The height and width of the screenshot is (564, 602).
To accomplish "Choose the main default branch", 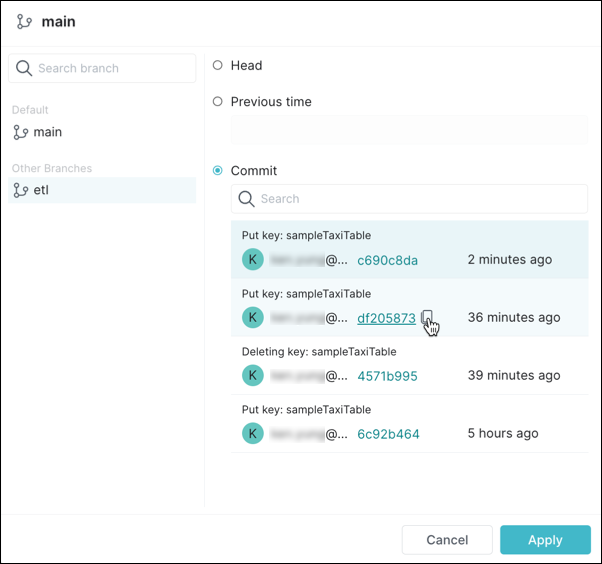I will point(47,132).
